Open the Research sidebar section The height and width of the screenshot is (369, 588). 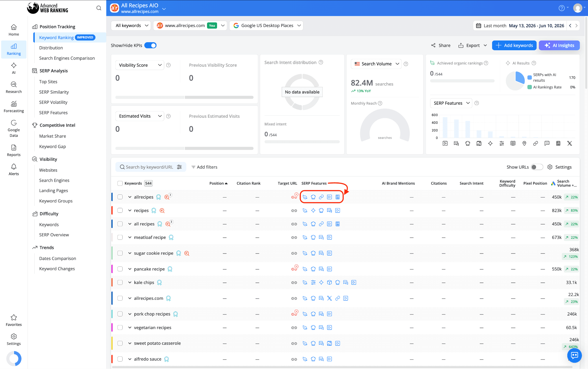point(14,88)
